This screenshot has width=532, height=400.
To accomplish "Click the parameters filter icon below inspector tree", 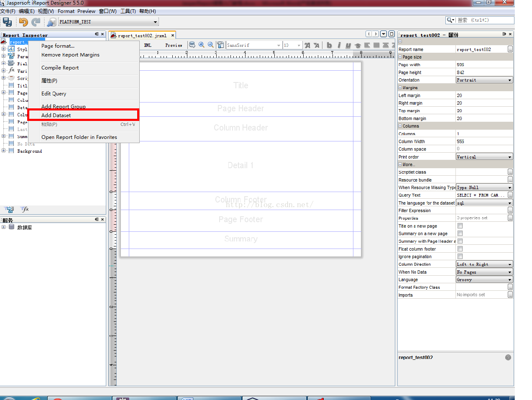I will click(9, 209).
